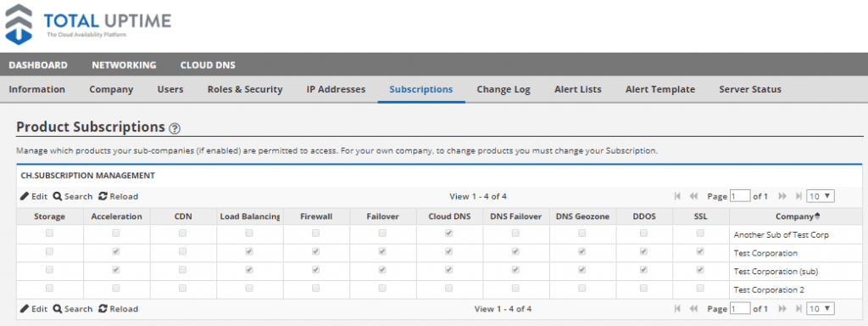The image size is (868, 326).
Task: Switch to the Change Log tab
Action: coord(504,89)
